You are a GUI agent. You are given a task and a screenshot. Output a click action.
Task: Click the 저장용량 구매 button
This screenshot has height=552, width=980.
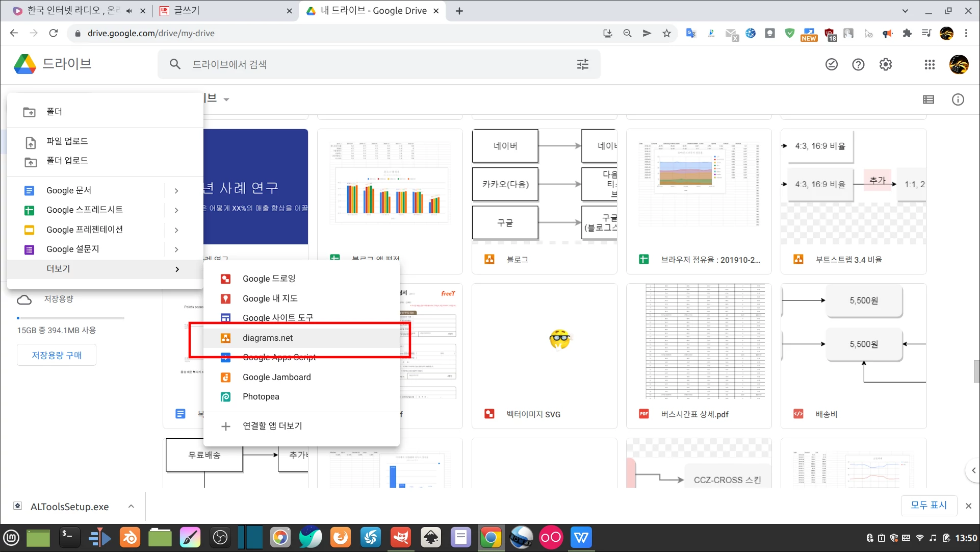(x=56, y=355)
